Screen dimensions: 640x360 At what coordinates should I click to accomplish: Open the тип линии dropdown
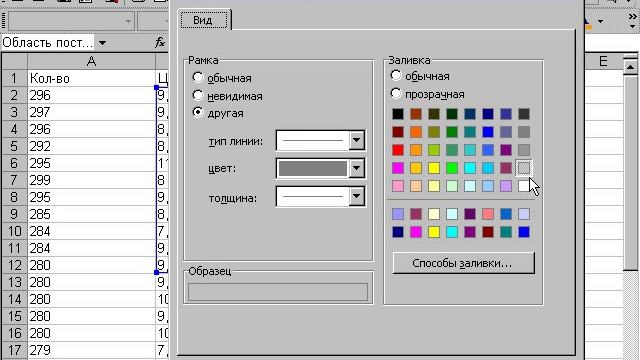[356, 140]
